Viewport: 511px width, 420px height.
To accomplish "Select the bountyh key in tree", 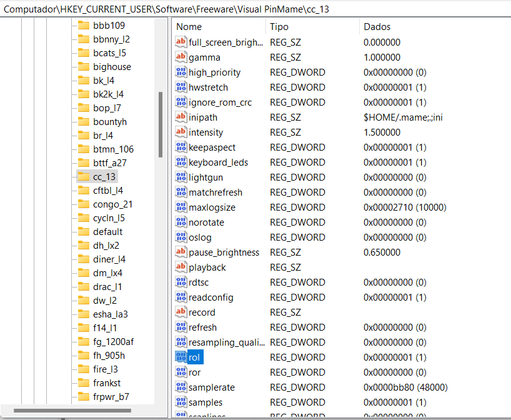I will (110, 122).
